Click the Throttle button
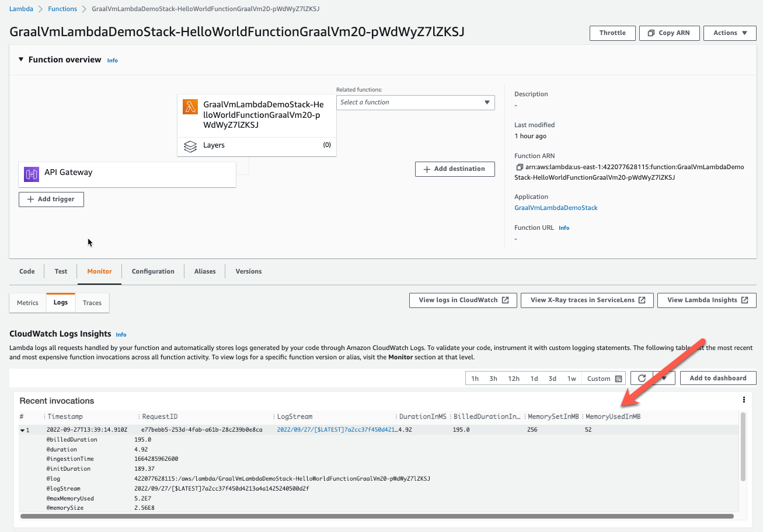 (x=612, y=33)
